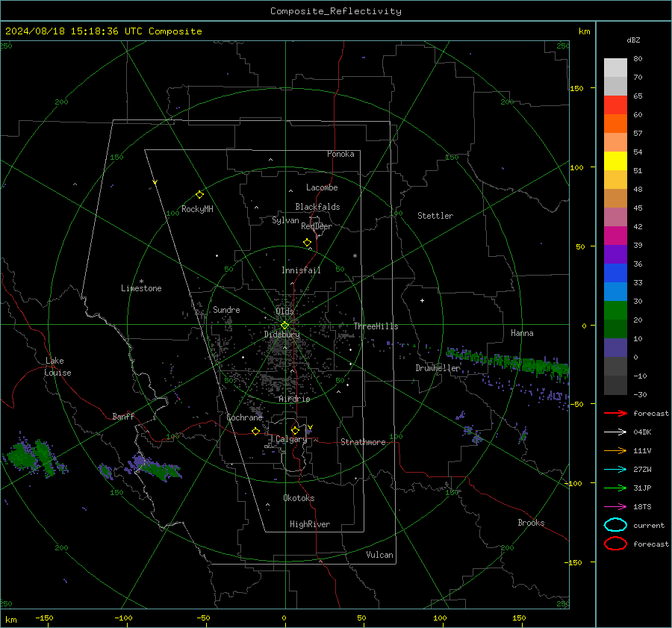Image resolution: width=672 pixels, height=628 pixels.
Task: Click the Banff town label
Action: tap(123, 416)
